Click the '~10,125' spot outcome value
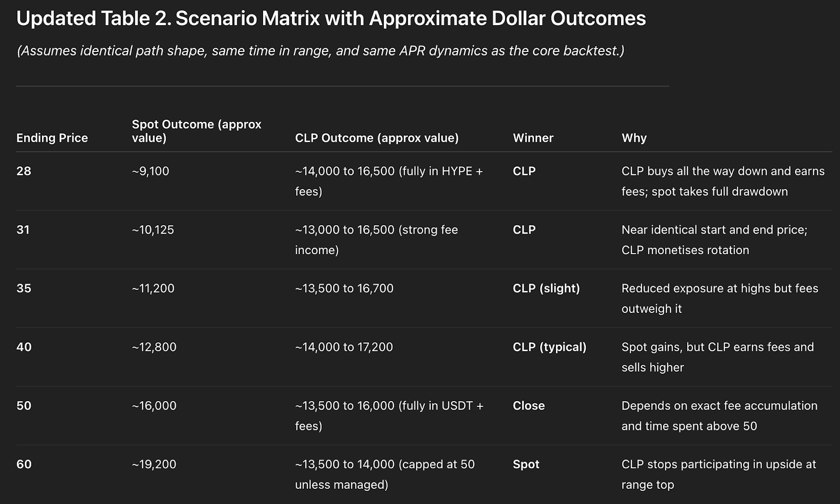This screenshot has height=504, width=840. [153, 230]
